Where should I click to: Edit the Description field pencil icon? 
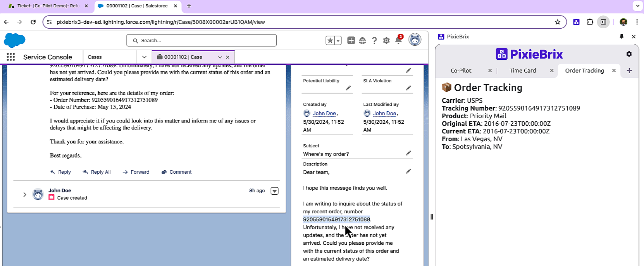coord(408,171)
